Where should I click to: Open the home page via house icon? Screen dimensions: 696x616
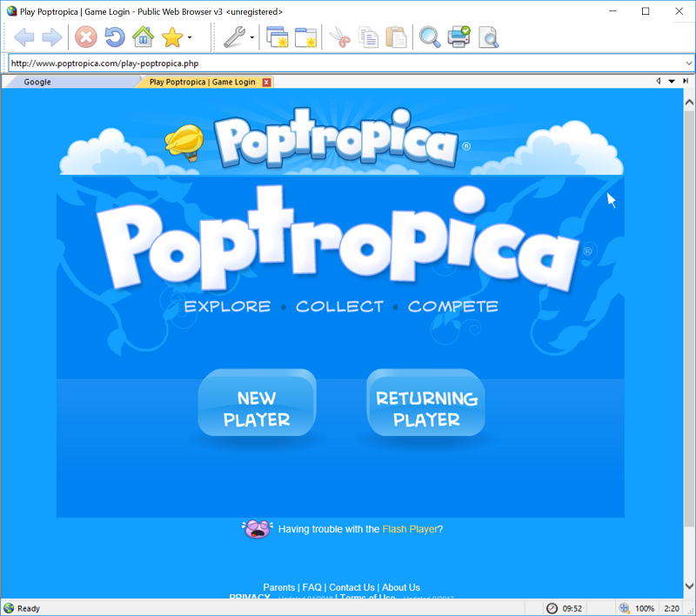(x=143, y=37)
